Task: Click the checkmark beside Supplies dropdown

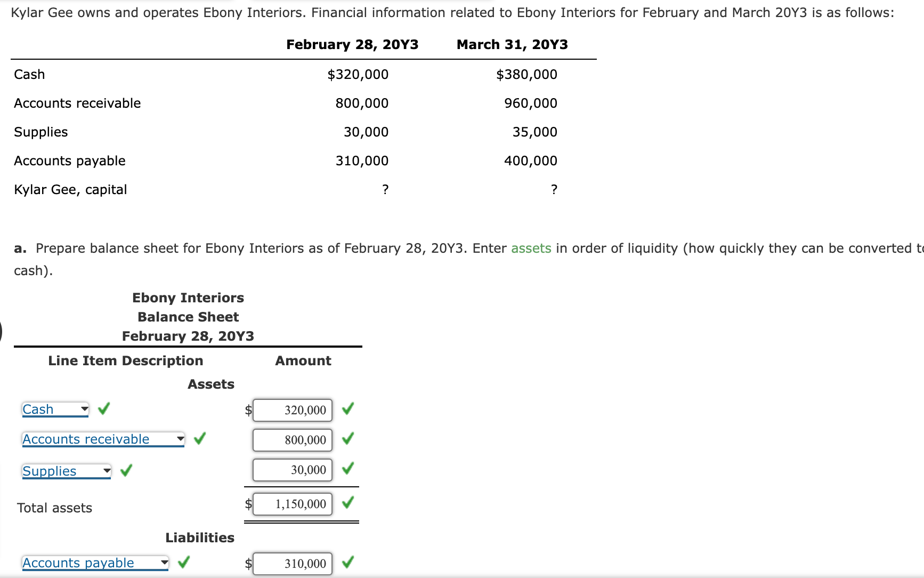Action: pos(126,470)
